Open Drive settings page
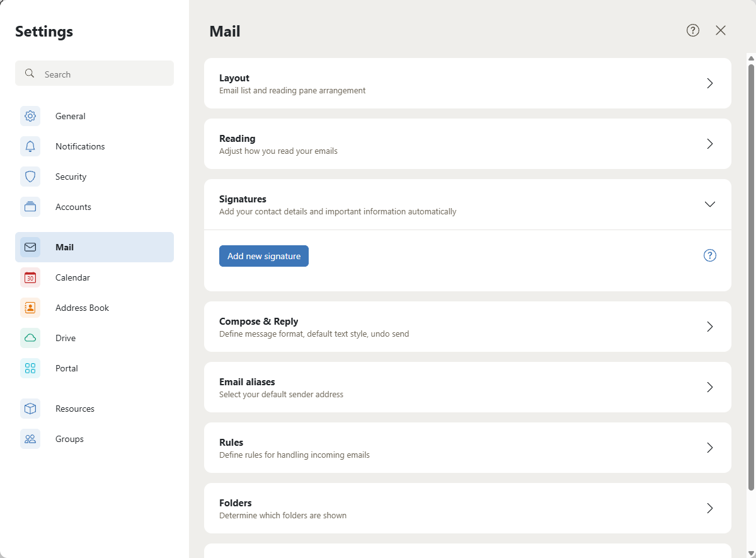Viewport: 756px width, 558px height. [94, 338]
